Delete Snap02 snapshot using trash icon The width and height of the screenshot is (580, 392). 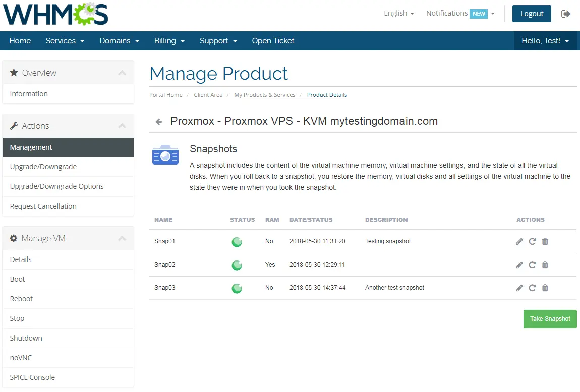[x=545, y=265]
